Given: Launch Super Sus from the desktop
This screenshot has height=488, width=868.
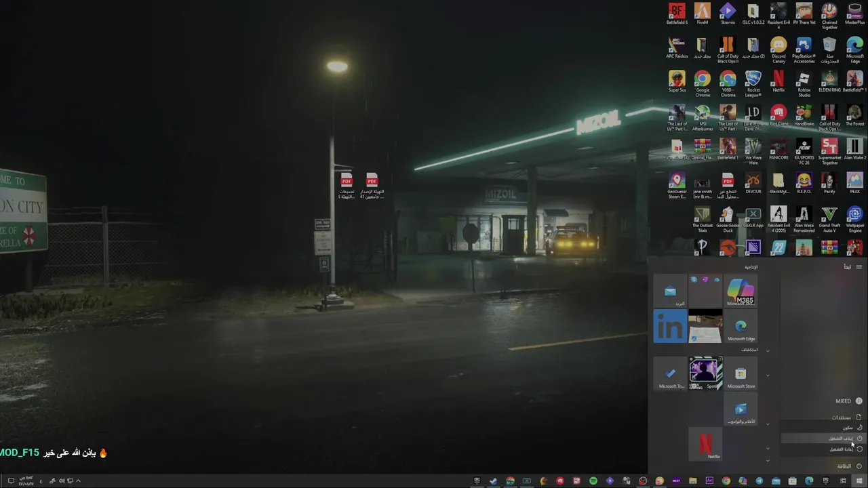Looking at the screenshot, I should pyautogui.click(x=677, y=81).
